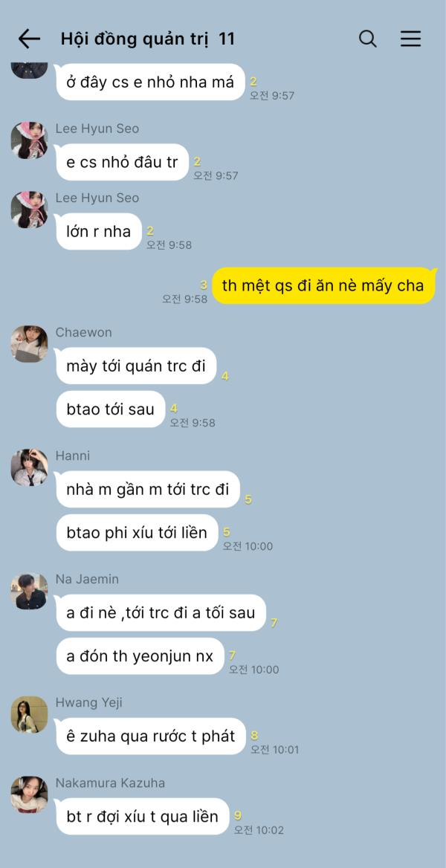This screenshot has width=446, height=868.
Task: Tap the 'a đón th yeonjun nx' bubble
Action: 140,656
